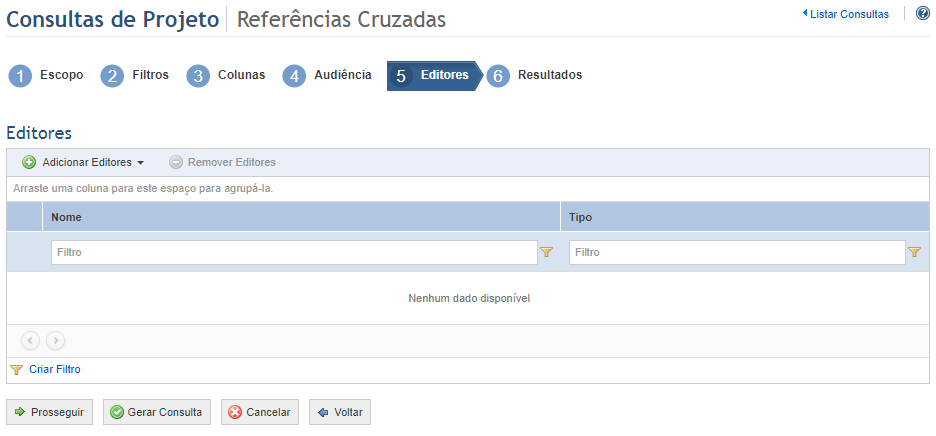Open the help question mark icon
Screen dimensions: 936x436
point(922,13)
